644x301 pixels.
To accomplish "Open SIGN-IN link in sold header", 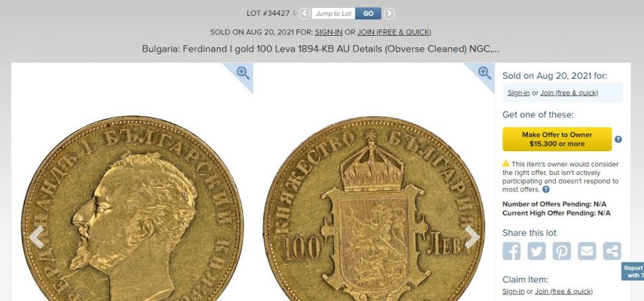I will (x=329, y=32).
